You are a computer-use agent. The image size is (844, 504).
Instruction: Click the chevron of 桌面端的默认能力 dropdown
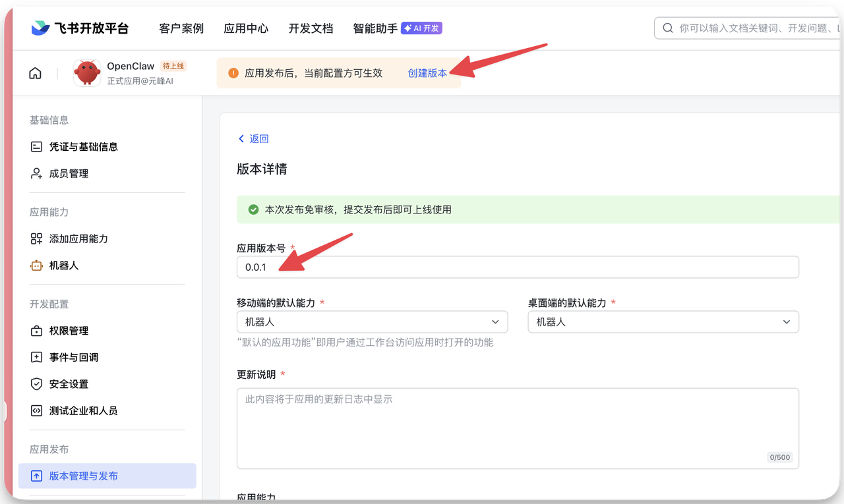click(x=786, y=322)
